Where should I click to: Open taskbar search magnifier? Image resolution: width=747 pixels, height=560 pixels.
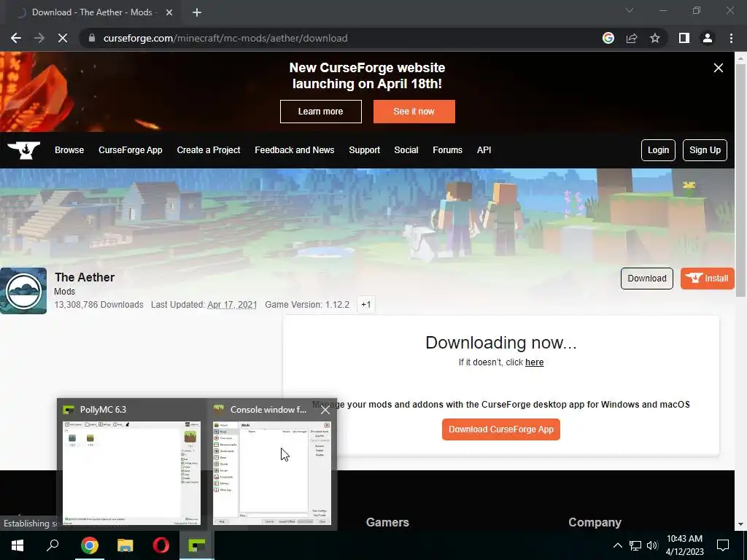(53, 545)
